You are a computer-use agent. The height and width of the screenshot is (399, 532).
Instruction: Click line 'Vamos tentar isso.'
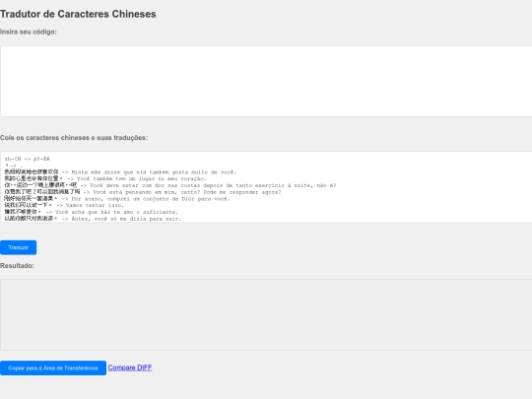tap(64, 205)
